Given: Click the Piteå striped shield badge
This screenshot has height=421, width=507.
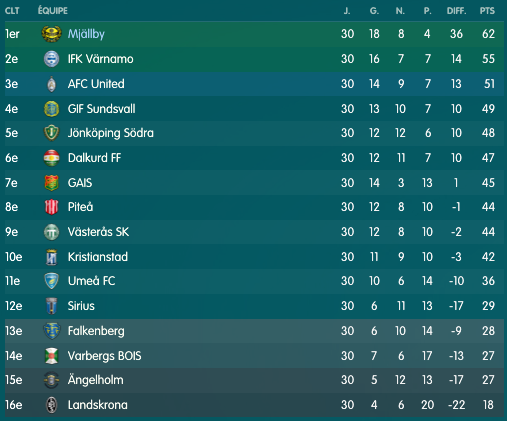Looking at the screenshot, I should (51, 207).
